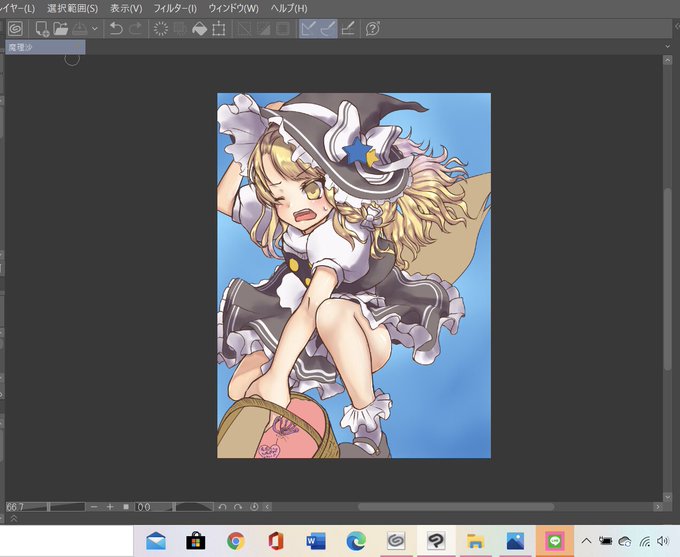Open Photos app from taskbar
Screen dimensions: 680x557
tap(515, 541)
